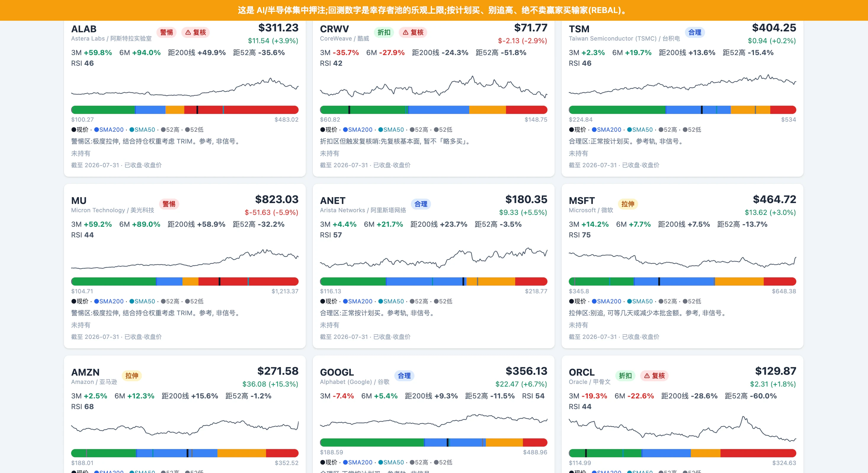Screen dimensions: 868x473
Task: Select the MU ticker heading
Action: click(x=79, y=201)
